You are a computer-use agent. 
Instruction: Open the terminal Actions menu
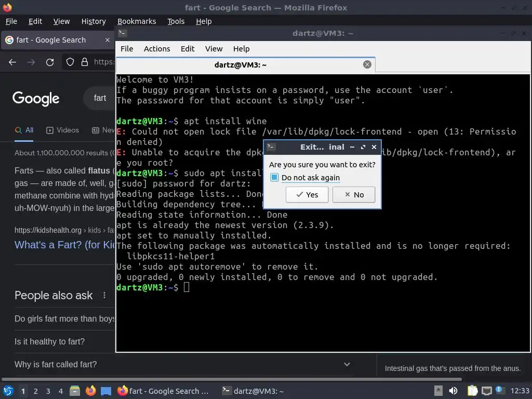pyautogui.click(x=157, y=49)
